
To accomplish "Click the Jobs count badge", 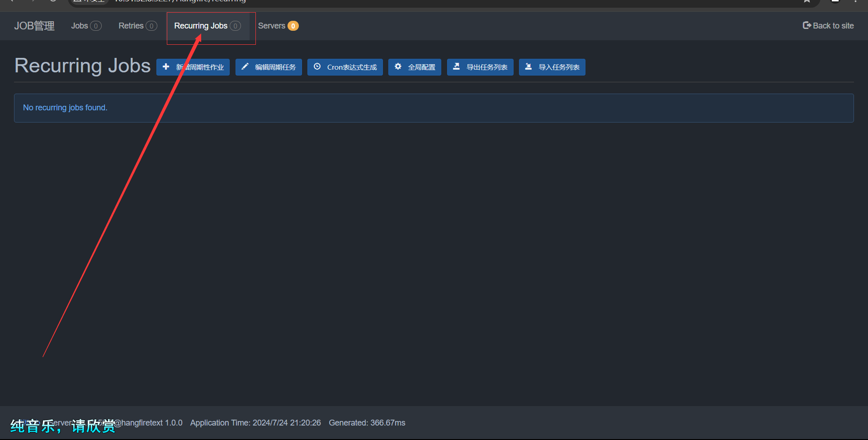I will 96,26.
